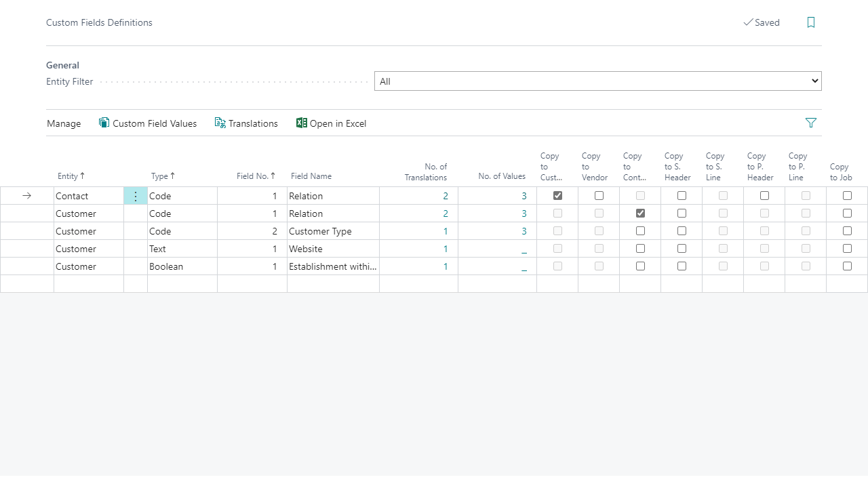
Task: Click the General section heading
Action: (x=62, y=65)
